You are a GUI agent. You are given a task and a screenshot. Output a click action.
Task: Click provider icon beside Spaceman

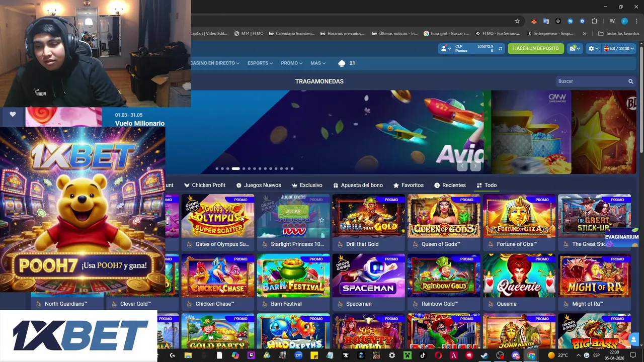click(x=340, y=304)
